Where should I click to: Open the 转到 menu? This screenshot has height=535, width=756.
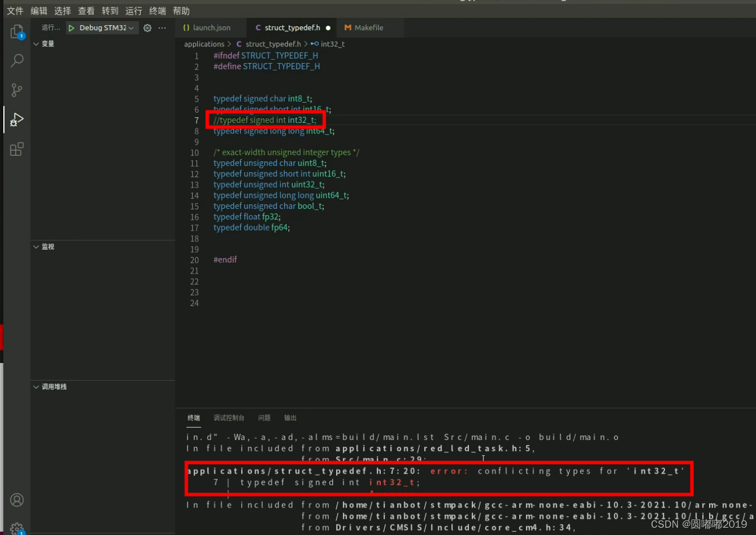[110, 11]
